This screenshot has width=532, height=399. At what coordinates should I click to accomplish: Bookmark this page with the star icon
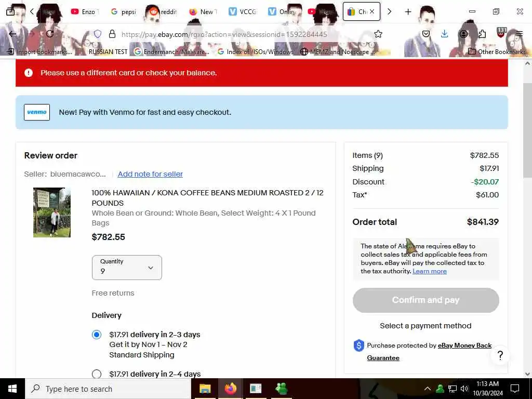pyautogui.click(x=378, y=34)
